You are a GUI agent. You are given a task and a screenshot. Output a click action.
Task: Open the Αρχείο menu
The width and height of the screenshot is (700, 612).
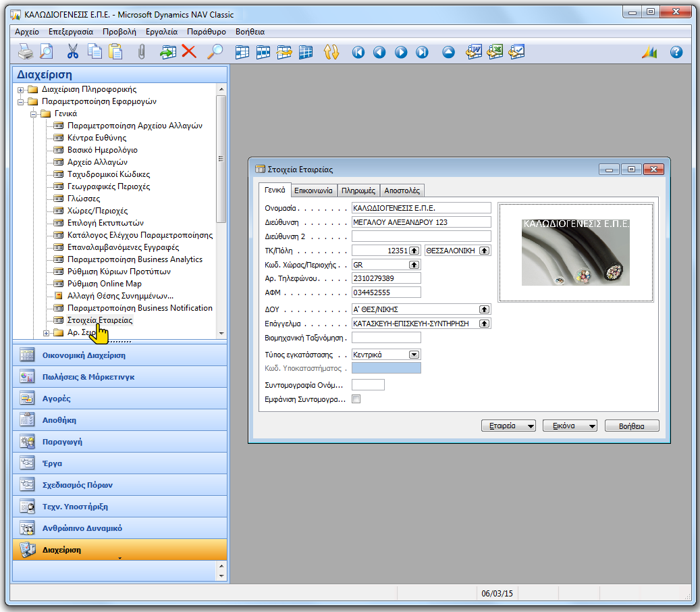tap(27, 32)
